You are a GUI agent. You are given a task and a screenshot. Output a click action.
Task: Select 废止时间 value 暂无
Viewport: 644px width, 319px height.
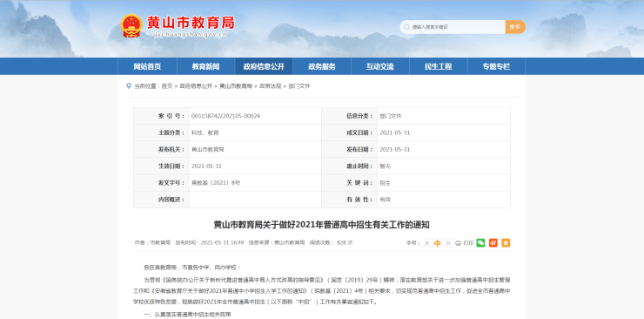pyautogui.click(x=386, y=166)
